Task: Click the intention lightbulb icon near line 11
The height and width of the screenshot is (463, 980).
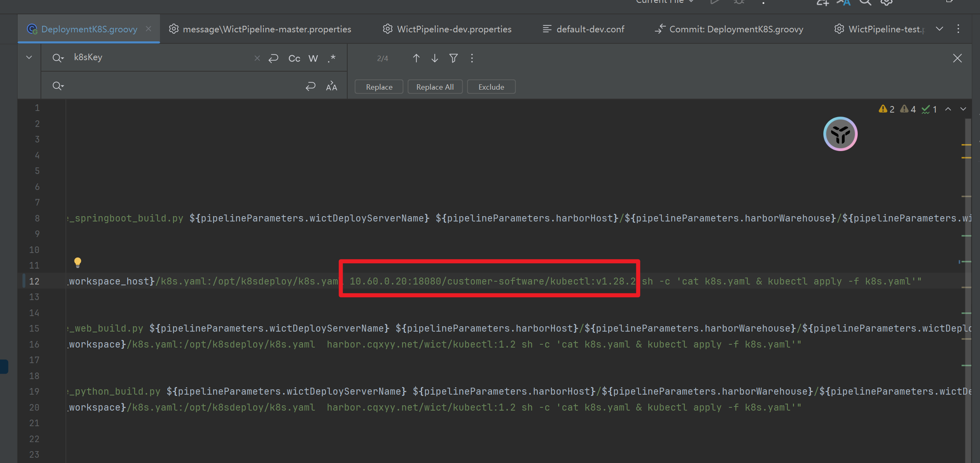Action: [x=78, y=262]
